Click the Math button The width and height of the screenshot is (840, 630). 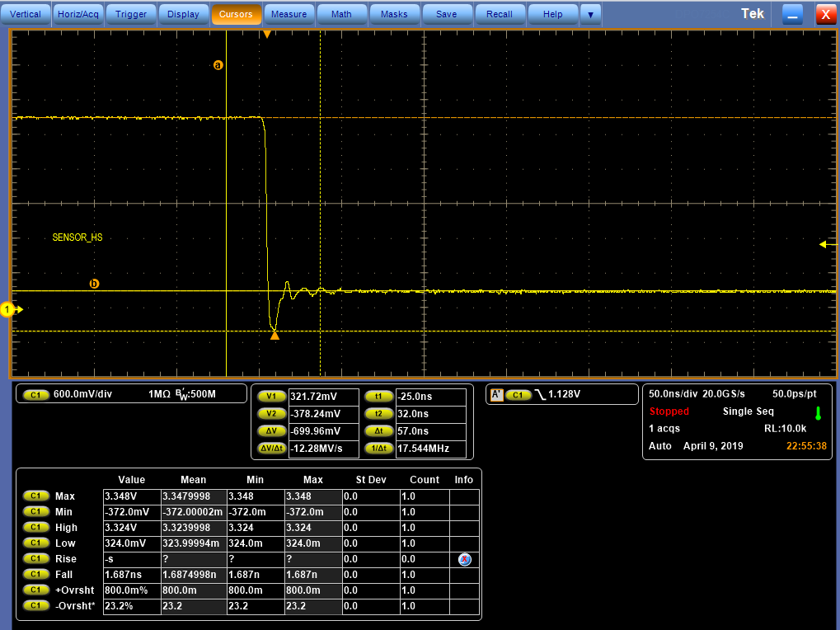tap(341, 14)
